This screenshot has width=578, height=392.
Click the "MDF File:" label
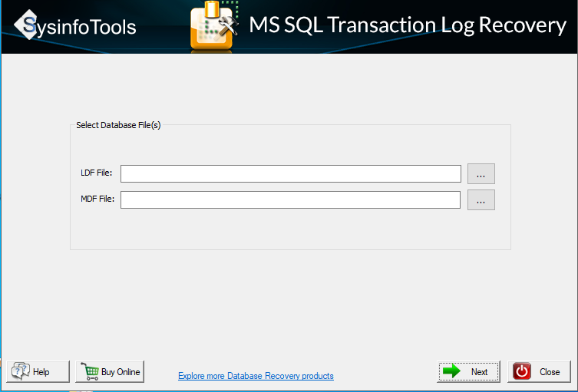point(97,199)
